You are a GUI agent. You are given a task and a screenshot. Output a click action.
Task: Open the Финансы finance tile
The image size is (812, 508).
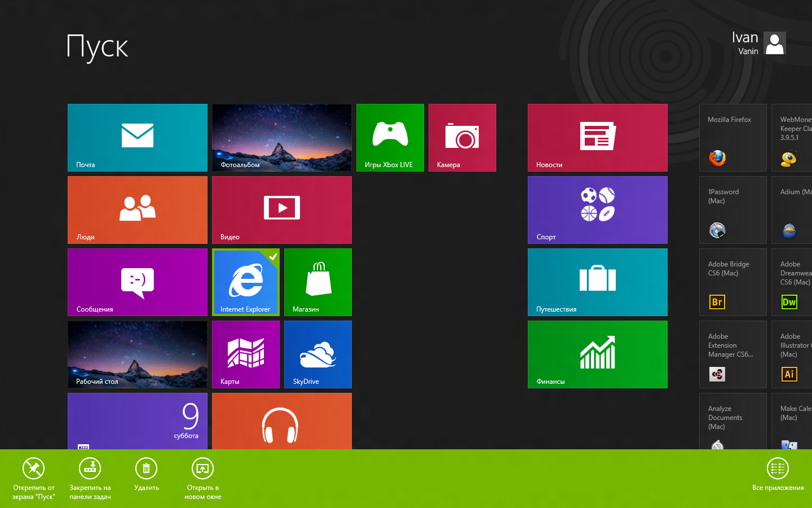point(598,354)
